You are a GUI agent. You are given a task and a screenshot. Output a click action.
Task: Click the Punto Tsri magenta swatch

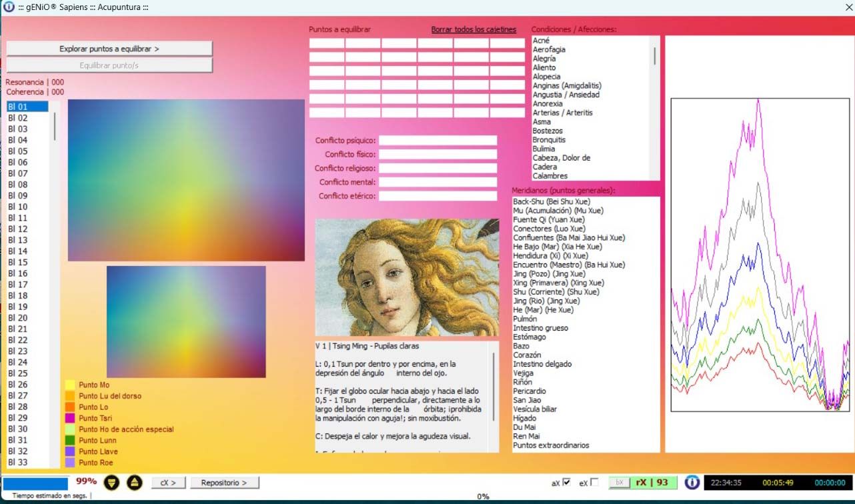(x=70, y=418)
